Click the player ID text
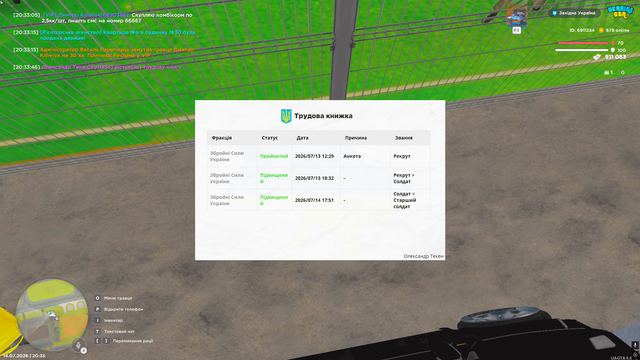This screenshot has width=640, height=360. click(x=582, y=30)
